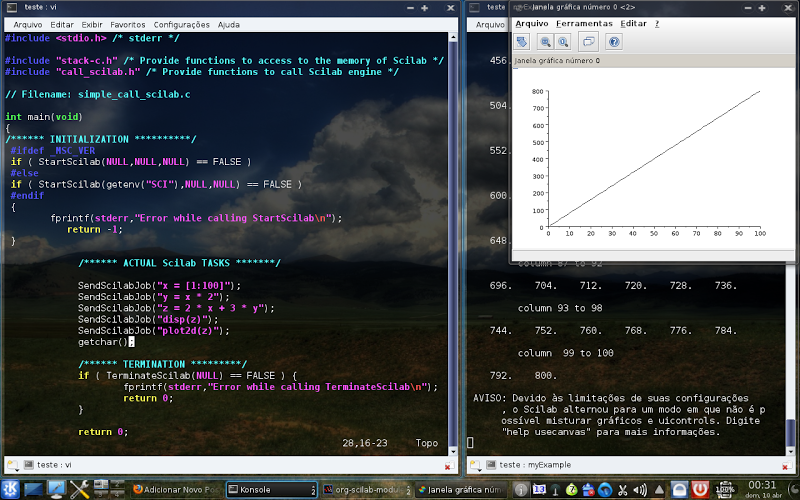Image resolution: width=800 pixels, height=500 pixels.
Task: Click the line SendScilabJob("x = [1:100]")
Action: click(159, 286)
